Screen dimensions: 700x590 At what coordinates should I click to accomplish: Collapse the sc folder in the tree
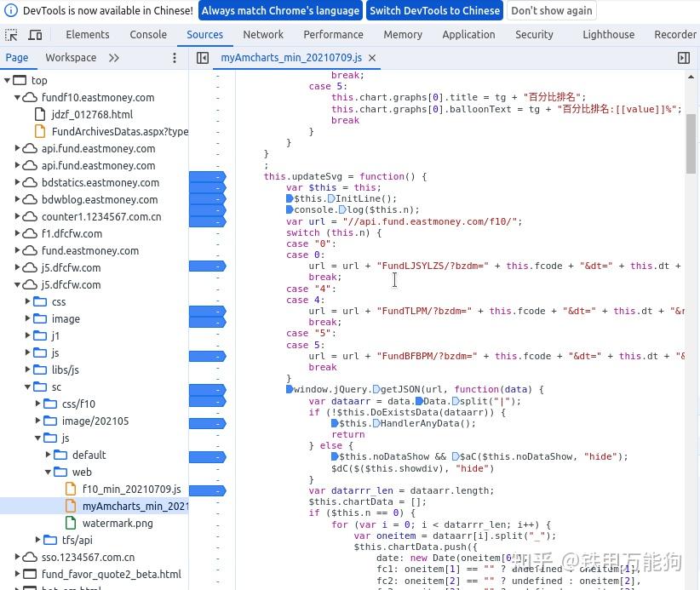[27, 387]
